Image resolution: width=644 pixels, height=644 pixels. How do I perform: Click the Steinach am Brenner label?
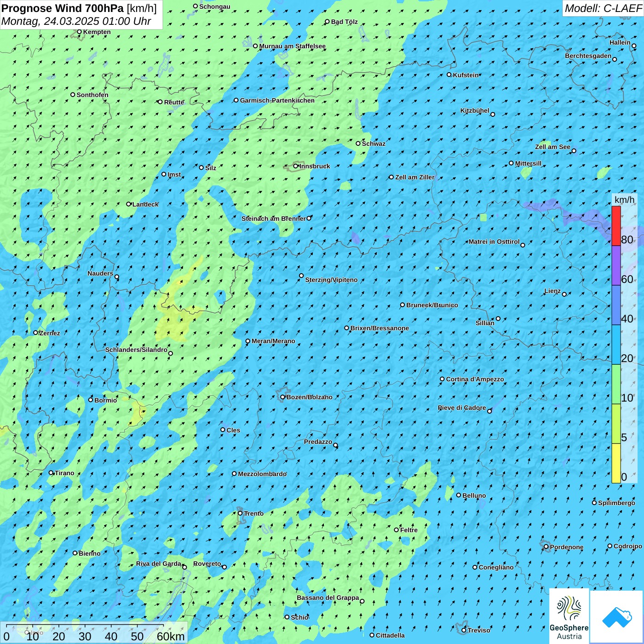tap(273, 218)
